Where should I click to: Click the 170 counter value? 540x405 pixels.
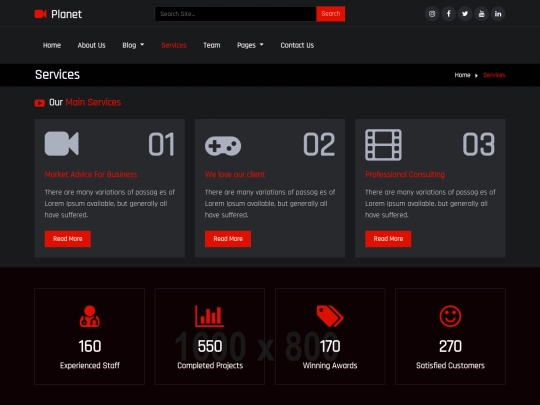pyautogui.click(x=330, y=346)
